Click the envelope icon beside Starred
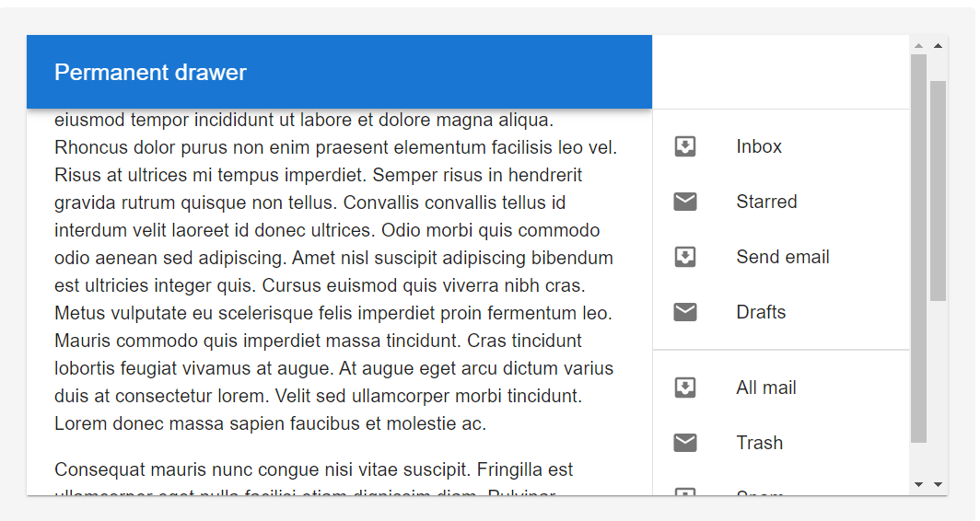Image resolution: width=980 pixels, height=521 pixels. (685, 202)
